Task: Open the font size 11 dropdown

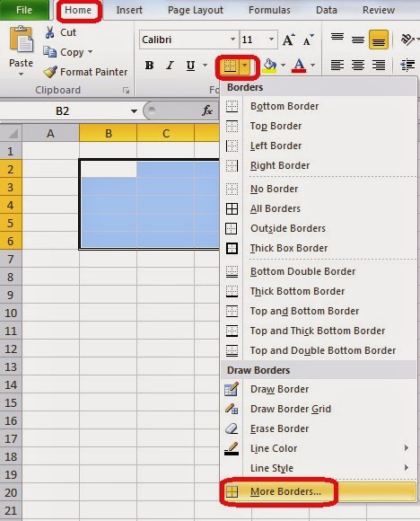Action: (271, 40)
